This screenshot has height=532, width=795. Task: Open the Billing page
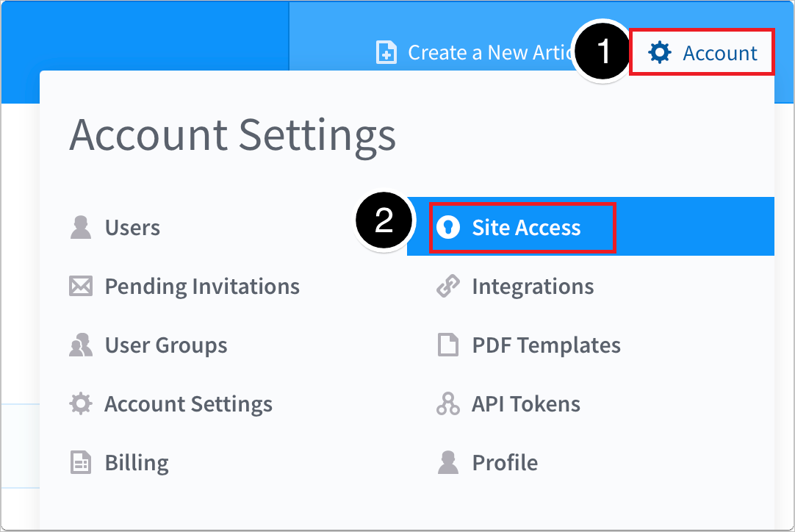tap(137, 463)
